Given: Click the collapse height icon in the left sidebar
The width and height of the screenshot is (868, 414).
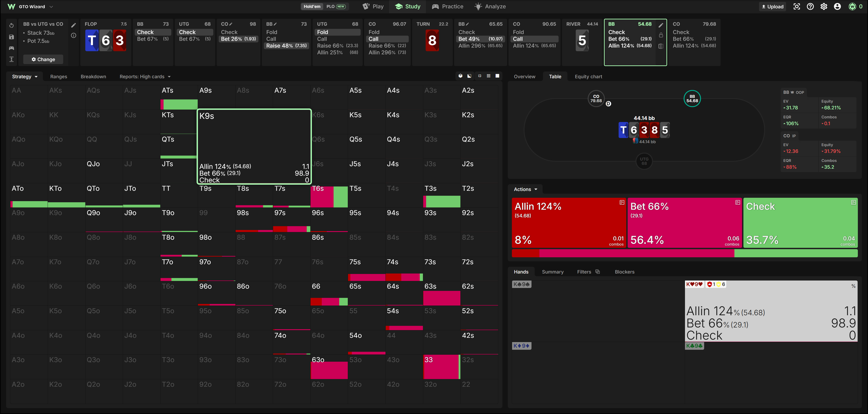Looking at the screenshot, I should [12, 59].
